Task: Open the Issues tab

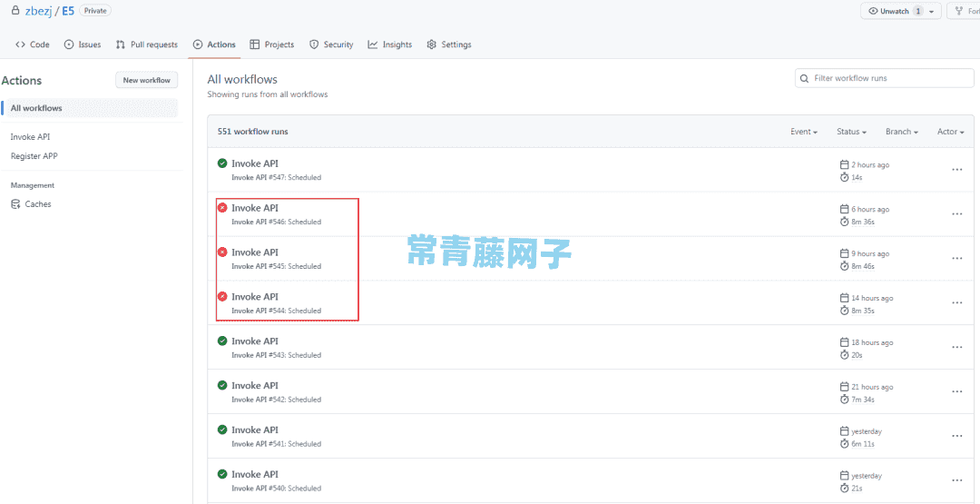Action: pyautogui.click(x=83, y=44)
